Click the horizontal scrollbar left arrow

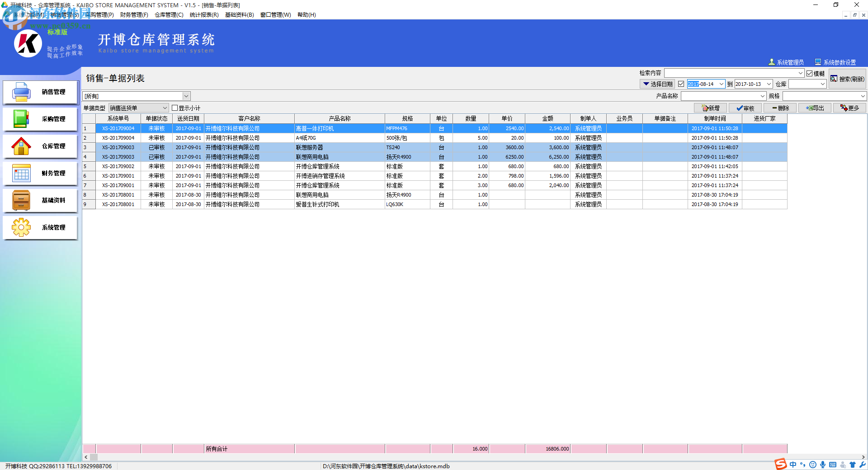(86, 457)
